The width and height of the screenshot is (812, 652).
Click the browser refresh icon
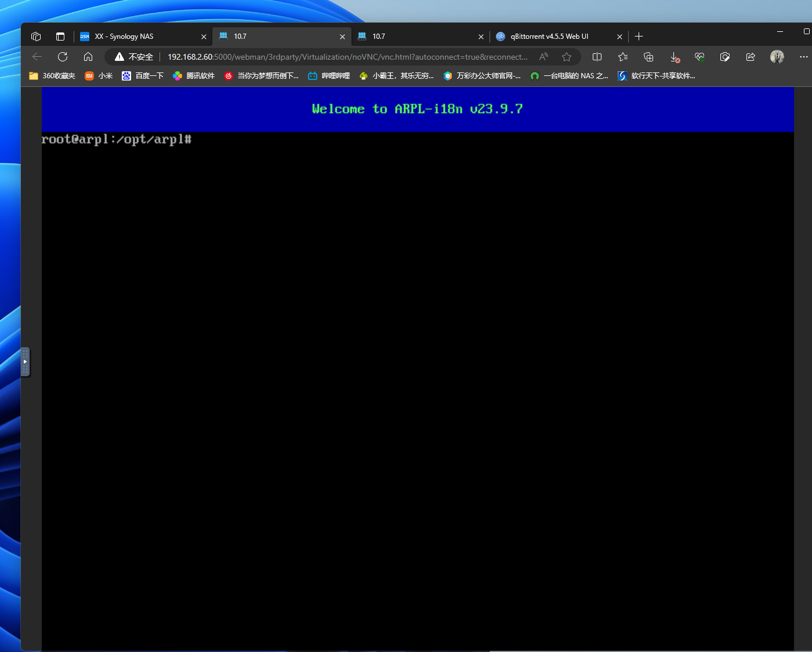63,57
